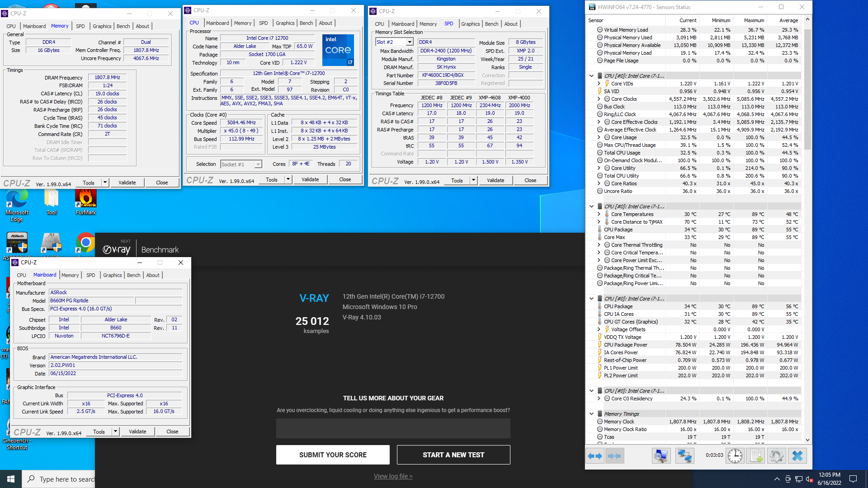Show hidden tray icons chevron

pos(777,479)
